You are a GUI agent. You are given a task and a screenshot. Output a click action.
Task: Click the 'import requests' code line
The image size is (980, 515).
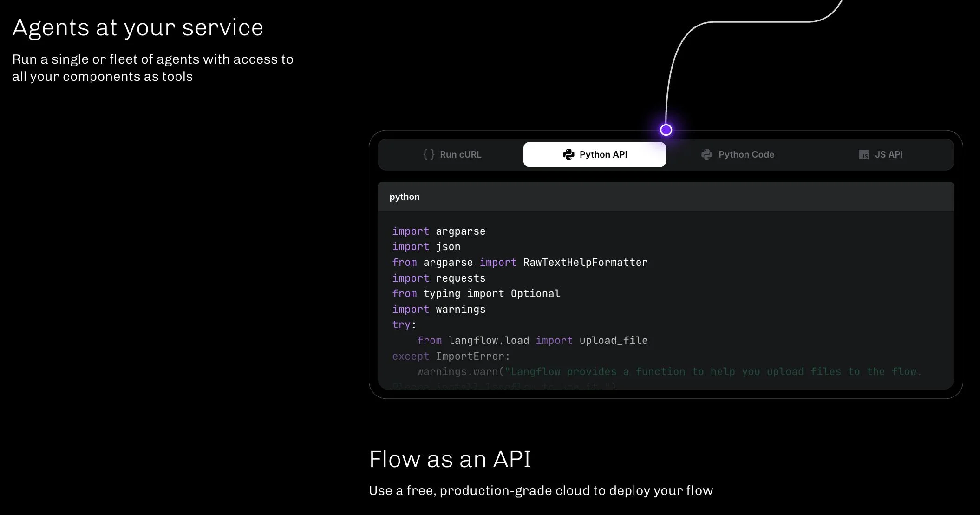[x=439, y=278]
